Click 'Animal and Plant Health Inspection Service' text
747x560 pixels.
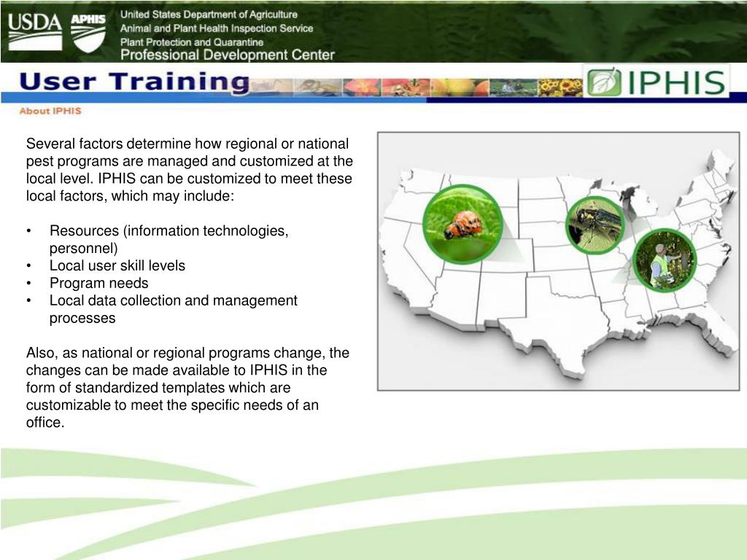(217, 28)
